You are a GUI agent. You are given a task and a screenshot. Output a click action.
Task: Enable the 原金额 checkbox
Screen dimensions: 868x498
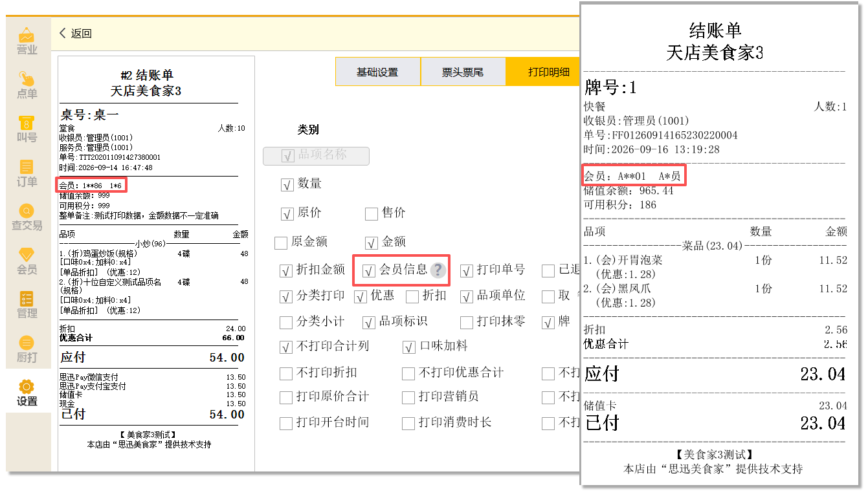tap(280, 243)
